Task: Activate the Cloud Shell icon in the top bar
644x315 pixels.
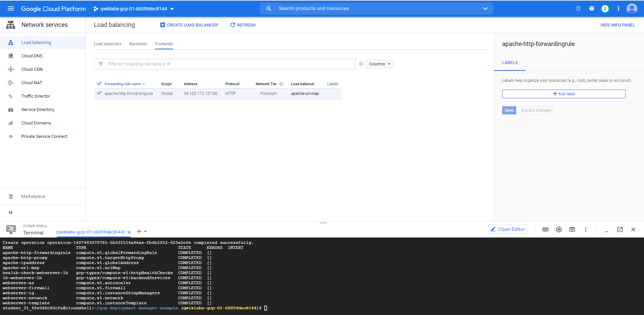Action: 578,9
